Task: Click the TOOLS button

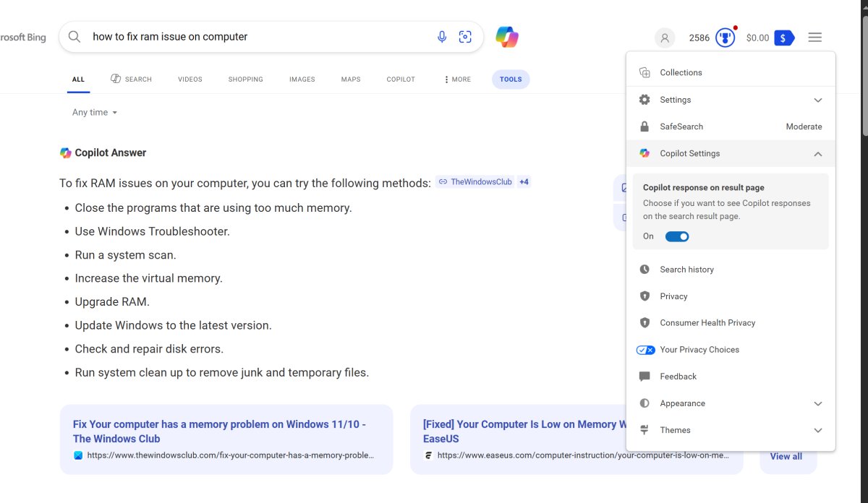Action: 511,79
